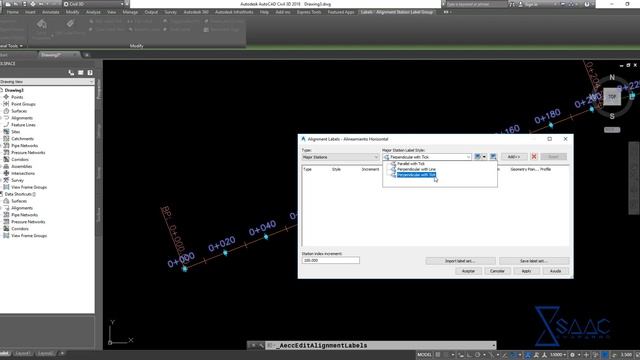Open the Type dropdown showing Major Stations

340,157
